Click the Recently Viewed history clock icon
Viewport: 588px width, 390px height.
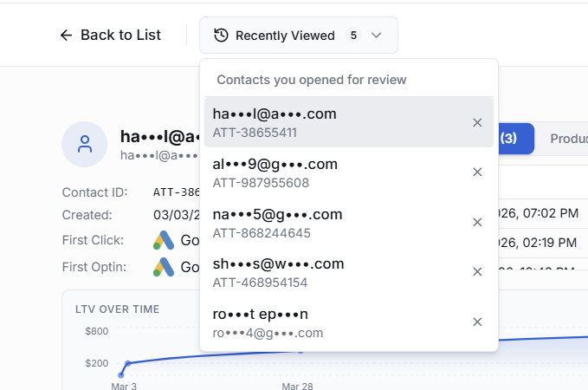[221, 36]
